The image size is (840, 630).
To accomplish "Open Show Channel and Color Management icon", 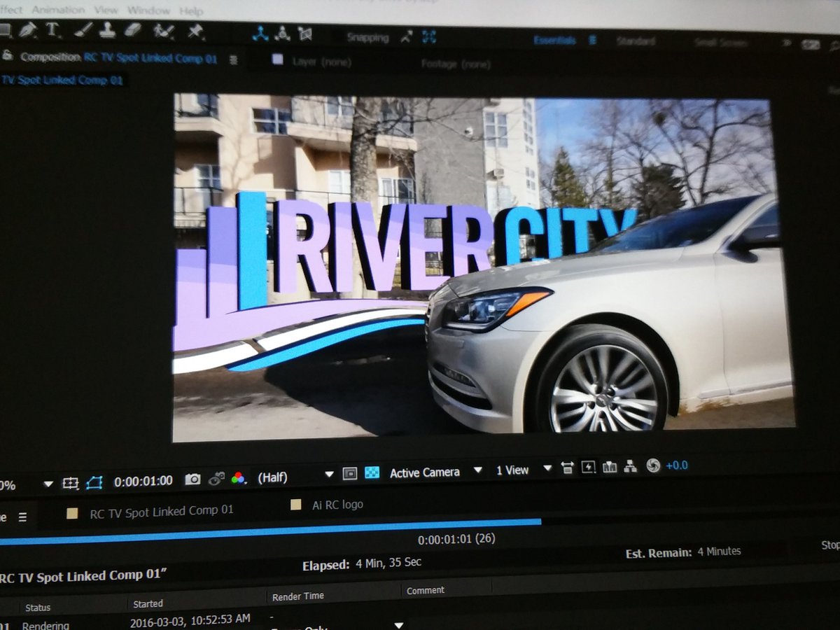I will pos(238,478).
